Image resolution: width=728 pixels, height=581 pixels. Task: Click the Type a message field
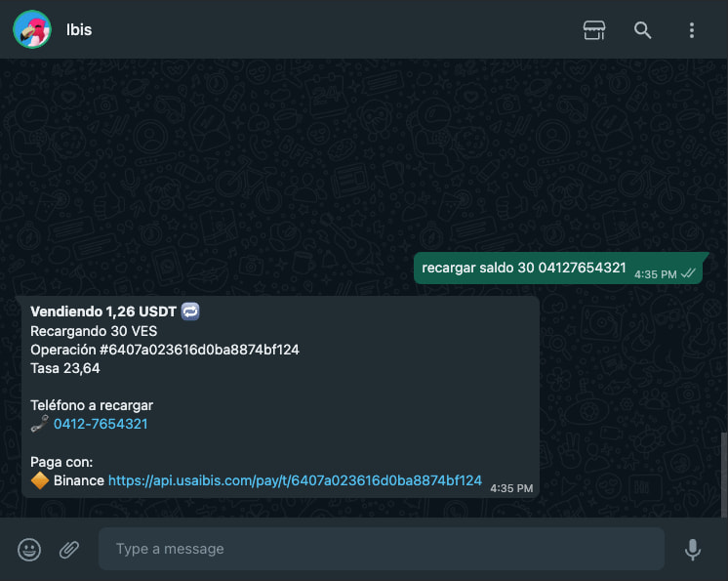382,549
